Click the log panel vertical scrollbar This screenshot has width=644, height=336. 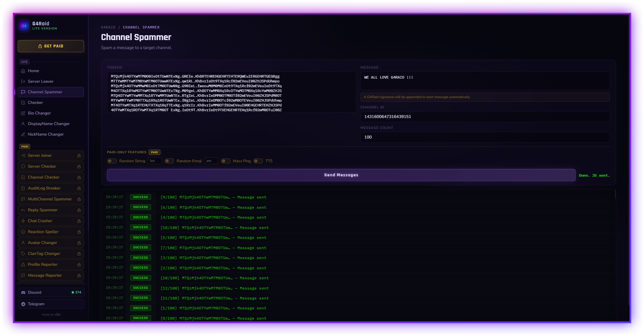pos(615,194)
